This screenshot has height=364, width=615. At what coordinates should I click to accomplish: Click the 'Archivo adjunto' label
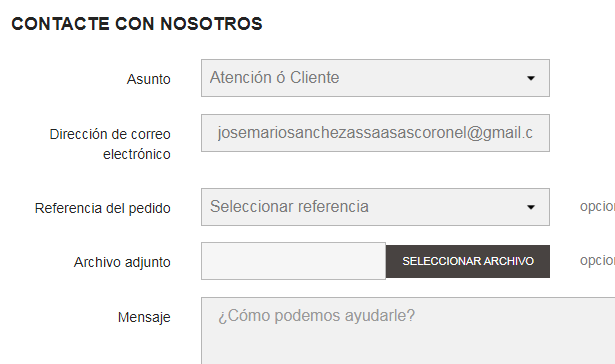(x=122, y=262)
